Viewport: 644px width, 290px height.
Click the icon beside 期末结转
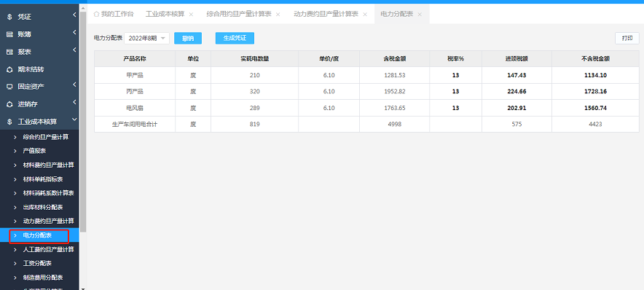pos(9,69)
